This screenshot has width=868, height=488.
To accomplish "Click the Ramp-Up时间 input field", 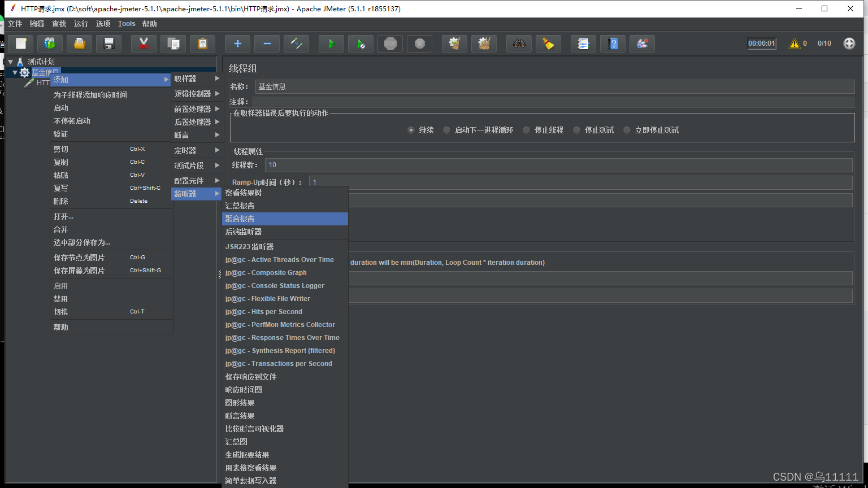I will pos(581,182).
